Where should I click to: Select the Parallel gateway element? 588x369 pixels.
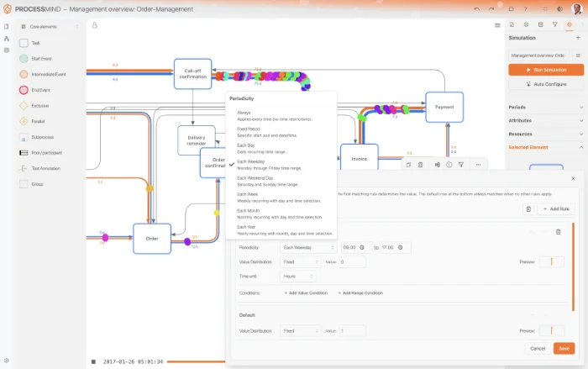tap(39, 121)
